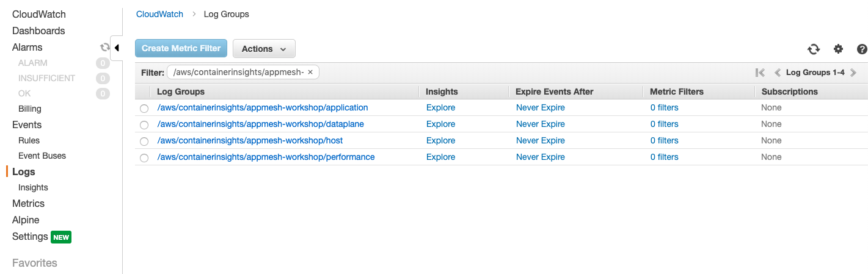Open Insights under Logs
Screen dimensions: 868x274
click(33, 187)
